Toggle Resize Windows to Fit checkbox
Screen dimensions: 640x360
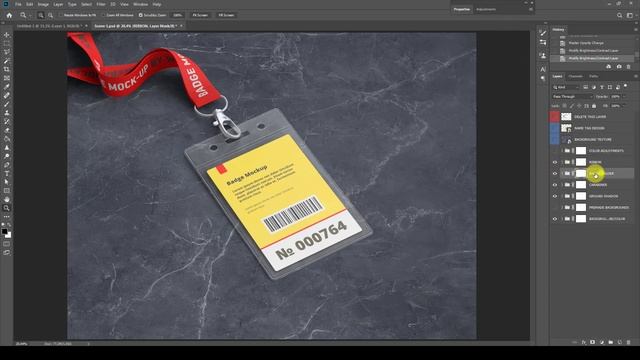[61, 15]
